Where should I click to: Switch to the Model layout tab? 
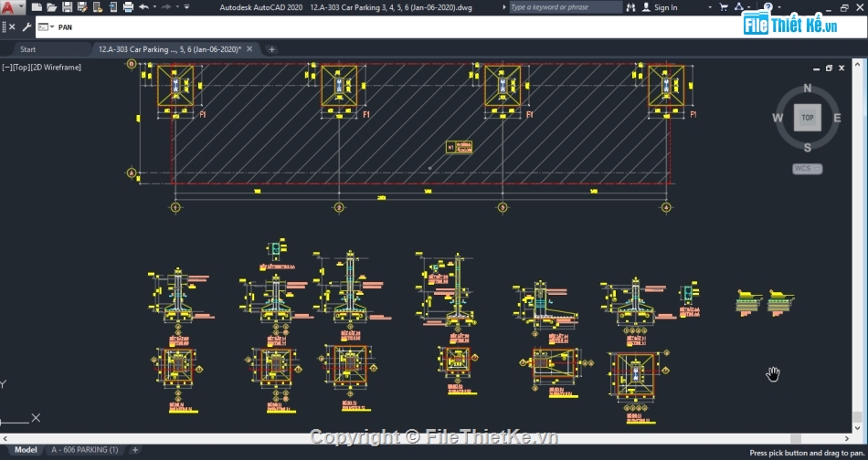click(x=26, y=449)
